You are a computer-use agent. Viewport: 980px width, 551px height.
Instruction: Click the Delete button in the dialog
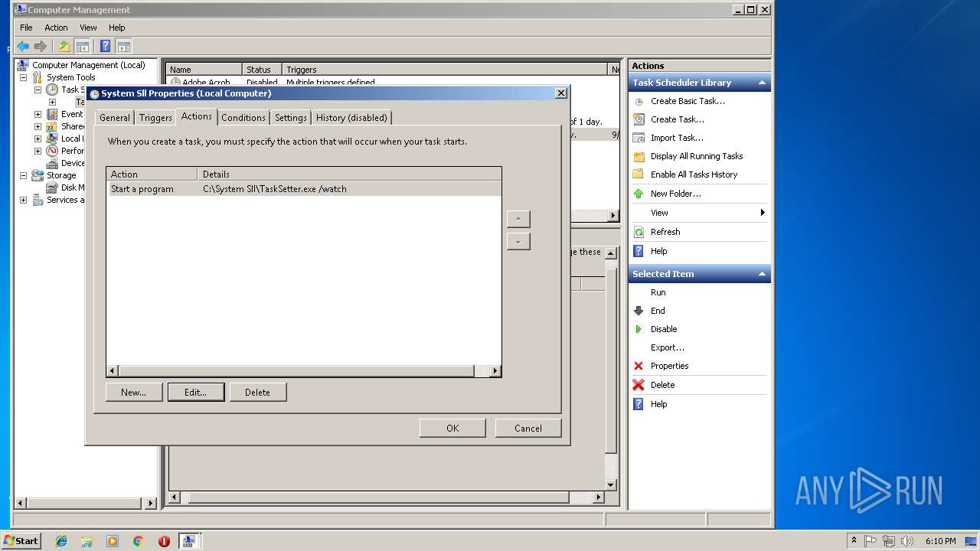coord(258,392)
